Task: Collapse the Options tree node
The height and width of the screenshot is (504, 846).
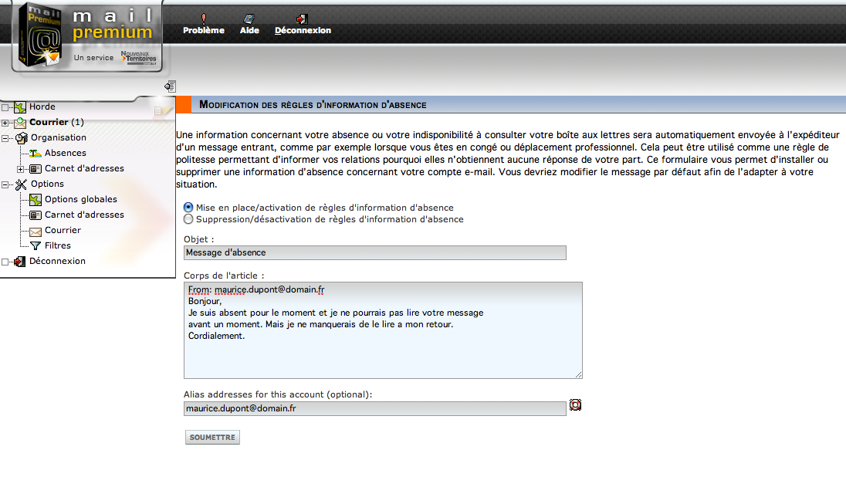Action: [5, 184]
